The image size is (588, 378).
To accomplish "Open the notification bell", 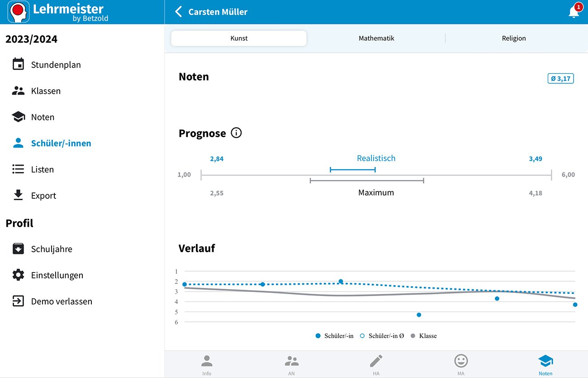I will tap(574, 12).
